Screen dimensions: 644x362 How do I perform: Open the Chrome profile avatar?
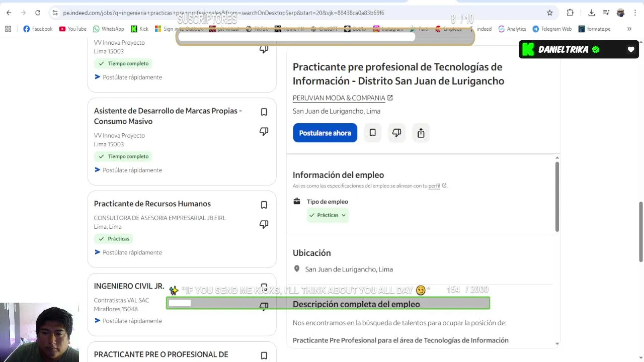coord(621,13)
